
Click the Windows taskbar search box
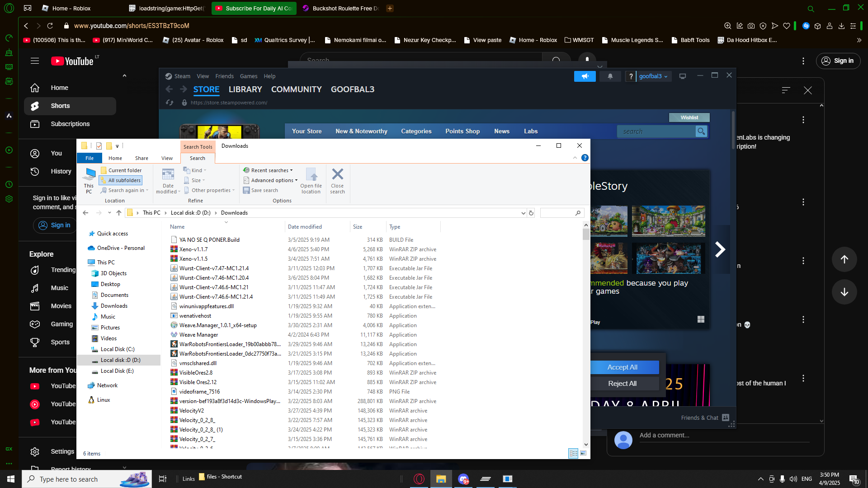[x=87, y=479]
